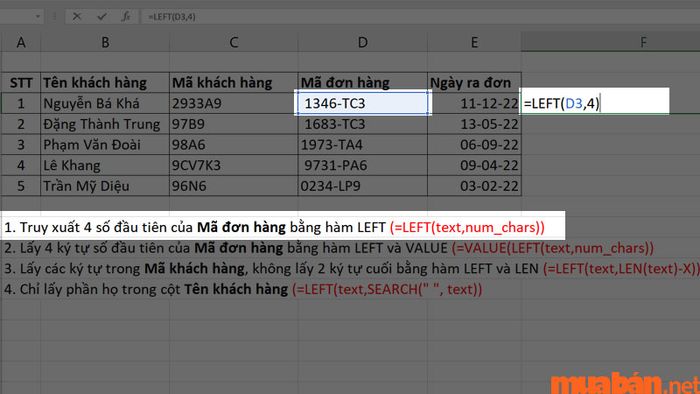Select the cell 'Đặng Thành Trung'
700x394 pixels.
point(105,124)
